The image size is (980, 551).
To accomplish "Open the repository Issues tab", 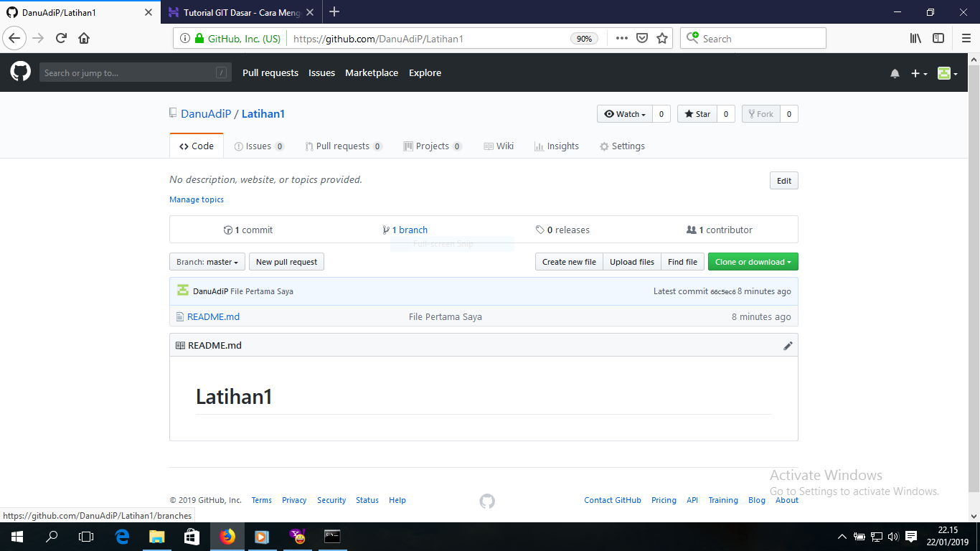I will (259, 146).
